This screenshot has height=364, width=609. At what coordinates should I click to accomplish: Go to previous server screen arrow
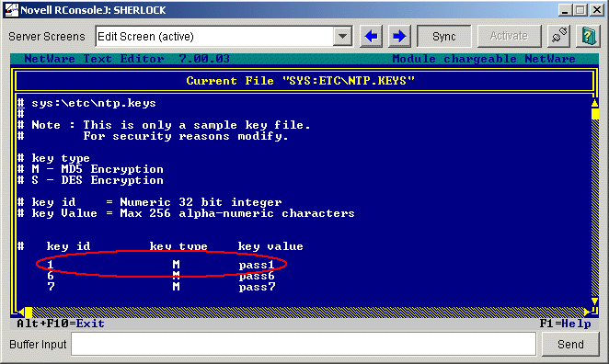(x=371, y=37)
